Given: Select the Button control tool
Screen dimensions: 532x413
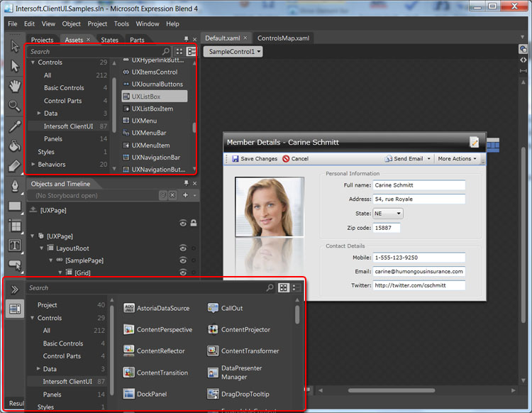Looking at the screenshot, I should coord(15,265).
